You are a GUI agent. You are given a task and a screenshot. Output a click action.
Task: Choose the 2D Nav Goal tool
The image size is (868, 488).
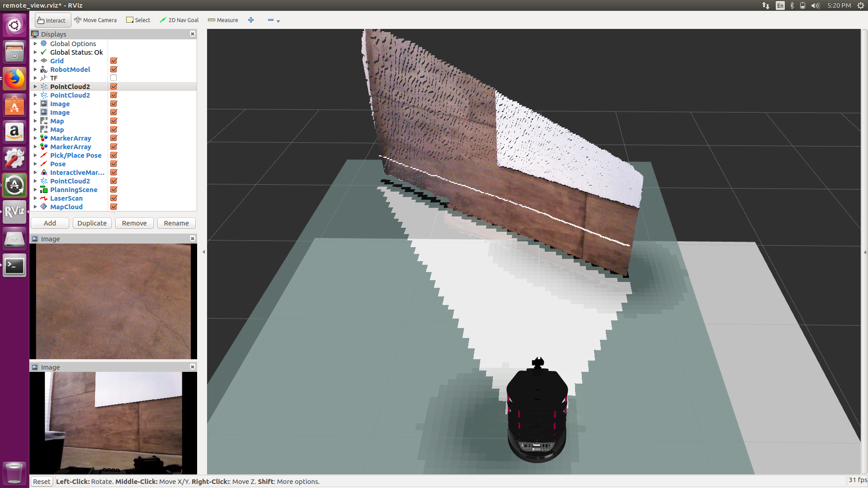[179, 20]
